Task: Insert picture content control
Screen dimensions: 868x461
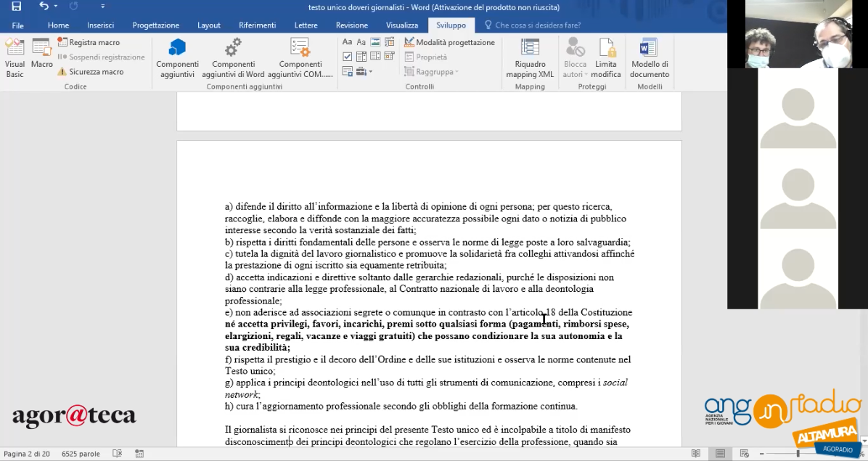Action: coord(375,42)
